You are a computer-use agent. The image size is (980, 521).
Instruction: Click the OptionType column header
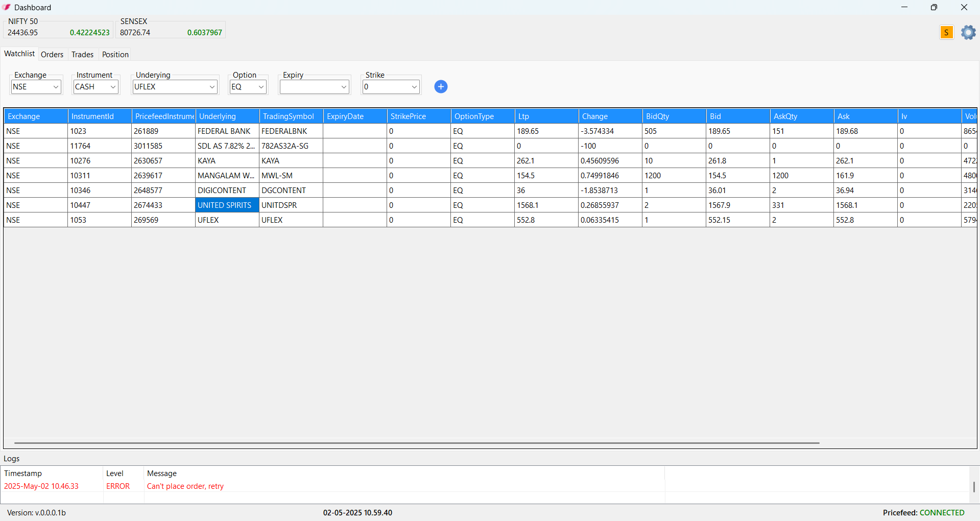pyautogui.click(x=483, y=116)
